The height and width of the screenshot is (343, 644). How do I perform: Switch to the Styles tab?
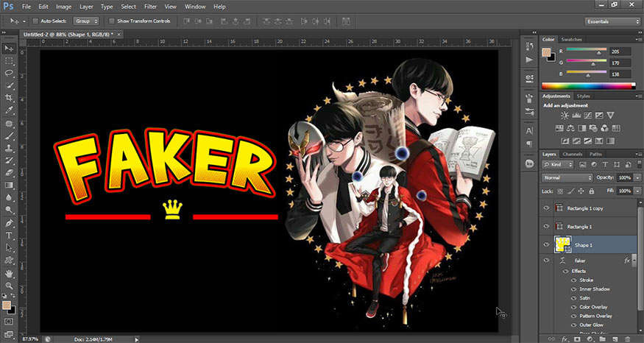(583, 96)
